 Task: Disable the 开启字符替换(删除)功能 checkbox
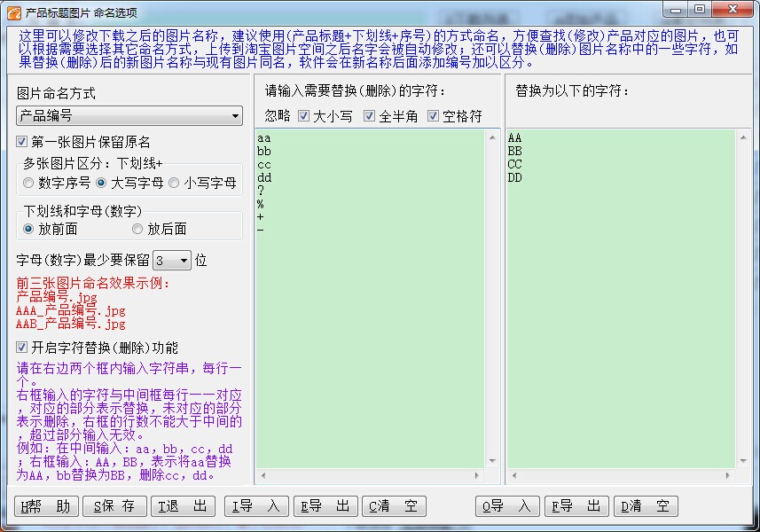pos(22,348)
